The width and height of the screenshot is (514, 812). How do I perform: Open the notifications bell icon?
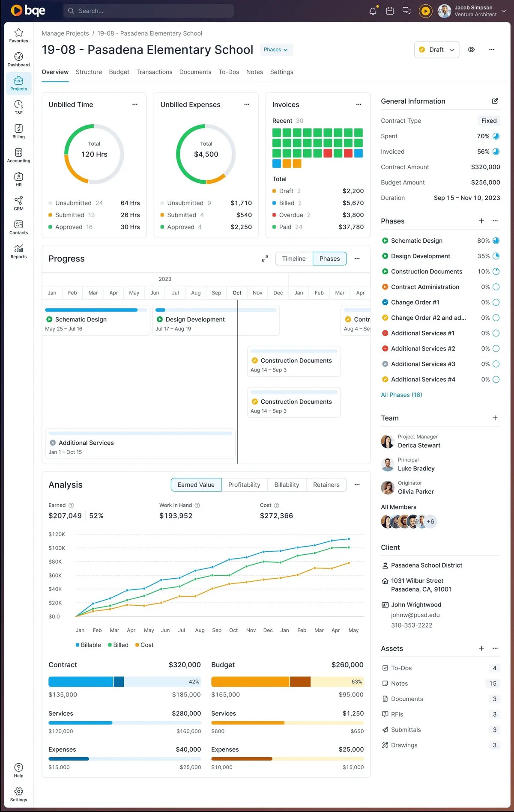click(x=373, y=11)
